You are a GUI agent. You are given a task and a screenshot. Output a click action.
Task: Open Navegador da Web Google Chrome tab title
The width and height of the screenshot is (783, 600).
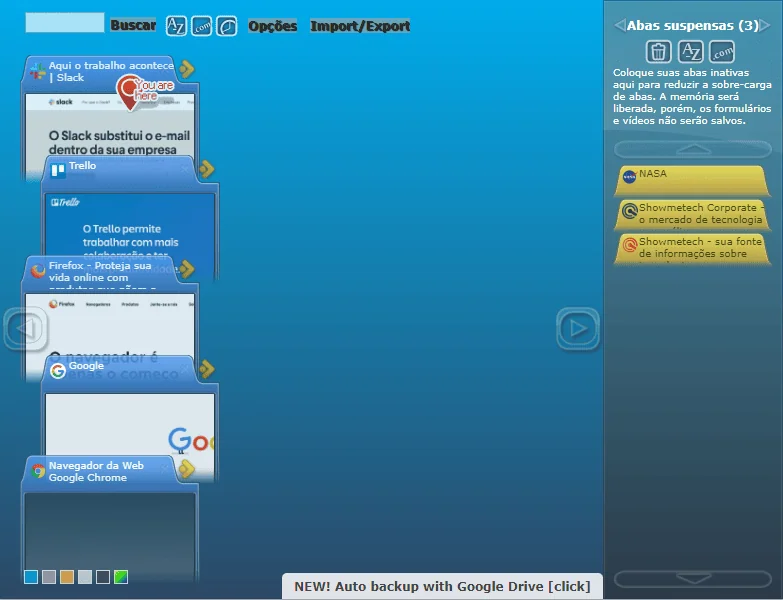(x=96, y=471)
